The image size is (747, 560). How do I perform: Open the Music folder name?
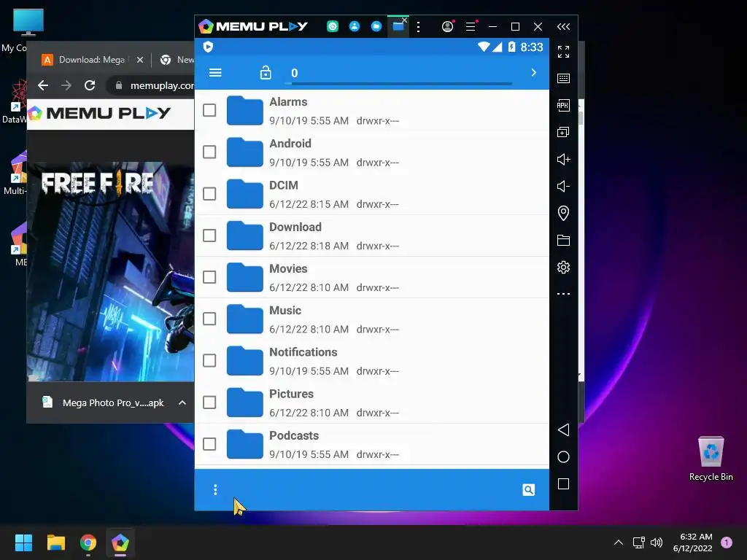click(285, 311)
